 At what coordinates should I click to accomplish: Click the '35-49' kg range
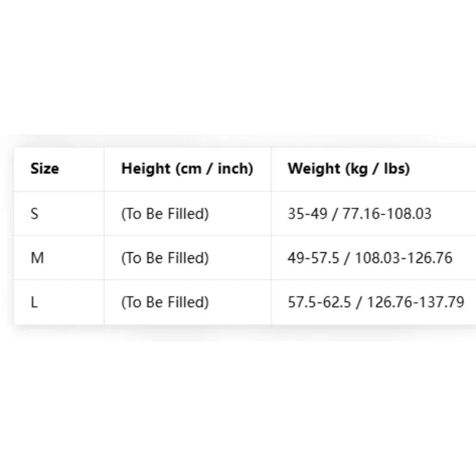[308, 214]
